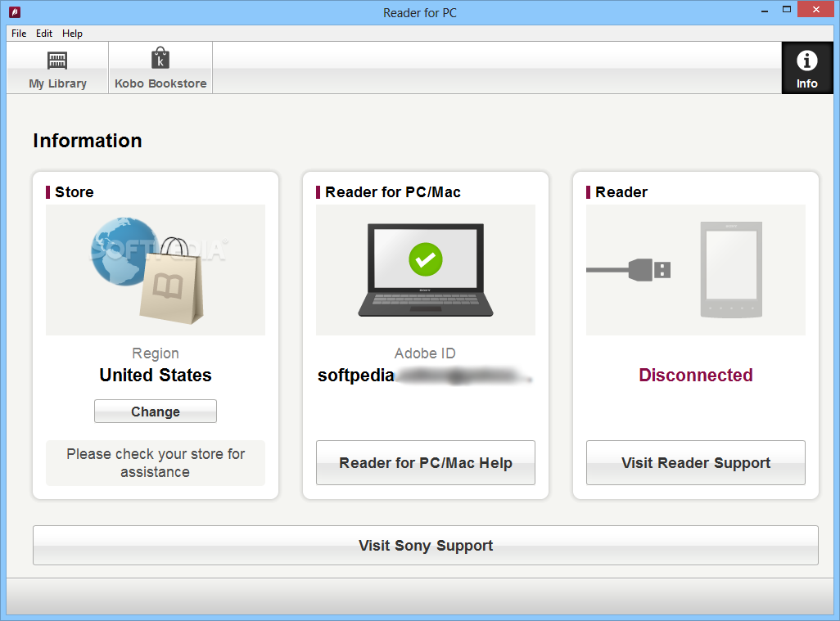The height and width of the screenshot is (621, 840).
Task: Click the Store card heading
Action: coord(75,192)
